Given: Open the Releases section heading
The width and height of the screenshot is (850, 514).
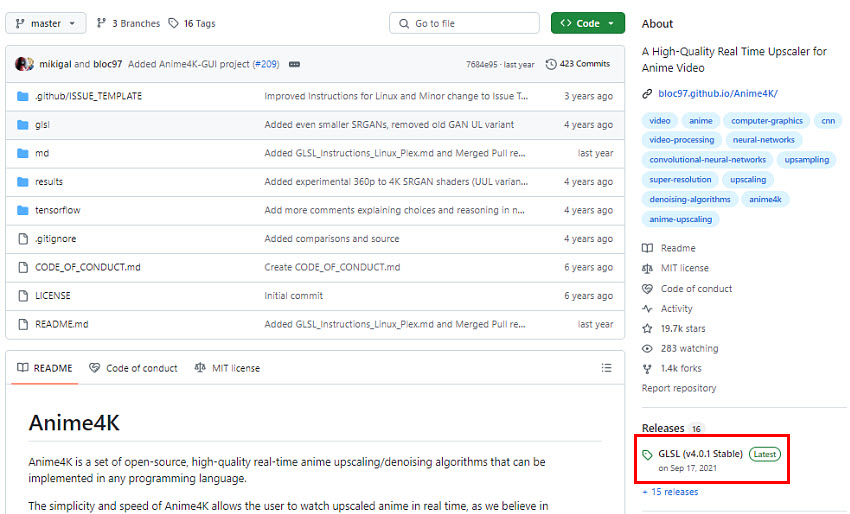Looking at the screenshot, I should click(662, 428).
